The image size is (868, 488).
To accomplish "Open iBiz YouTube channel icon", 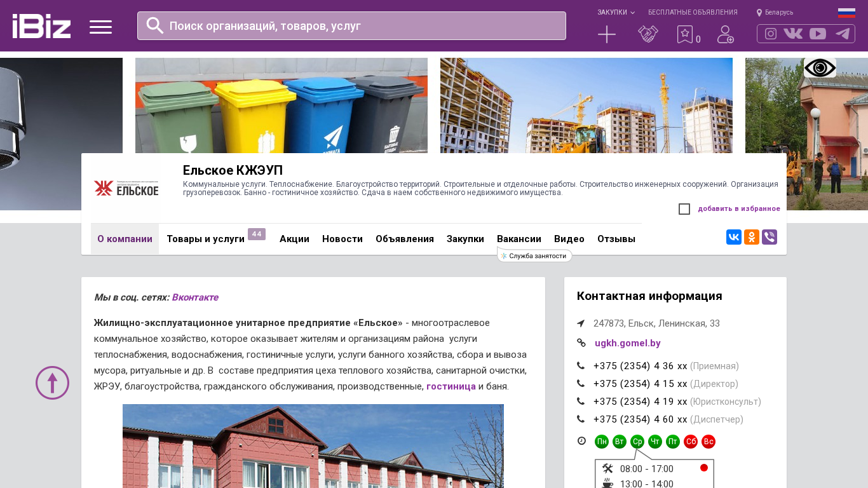I will point(818,34).
